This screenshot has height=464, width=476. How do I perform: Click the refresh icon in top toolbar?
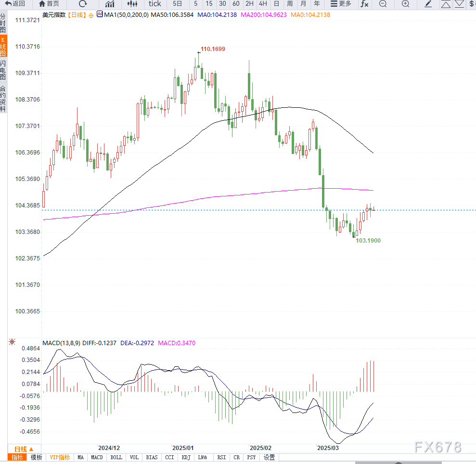83,4
